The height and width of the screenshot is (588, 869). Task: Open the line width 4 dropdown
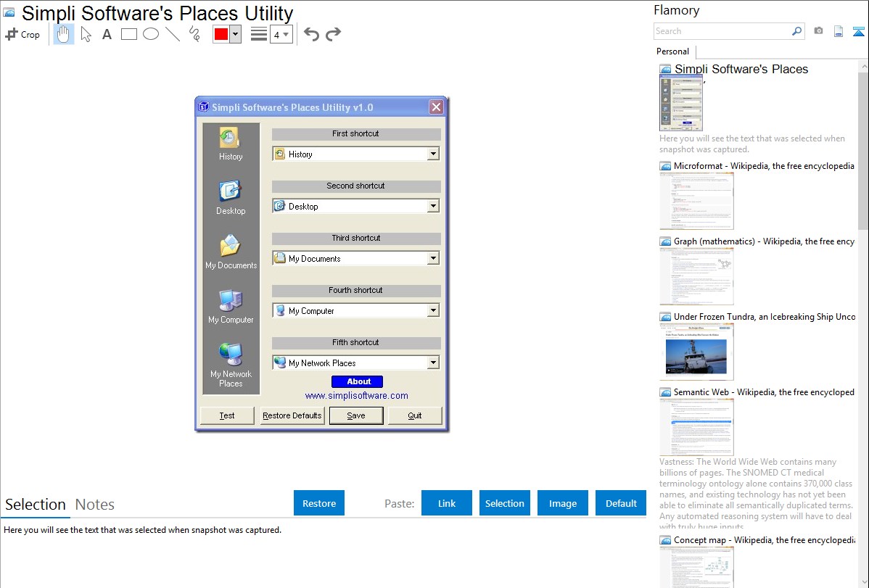point(281,34)
